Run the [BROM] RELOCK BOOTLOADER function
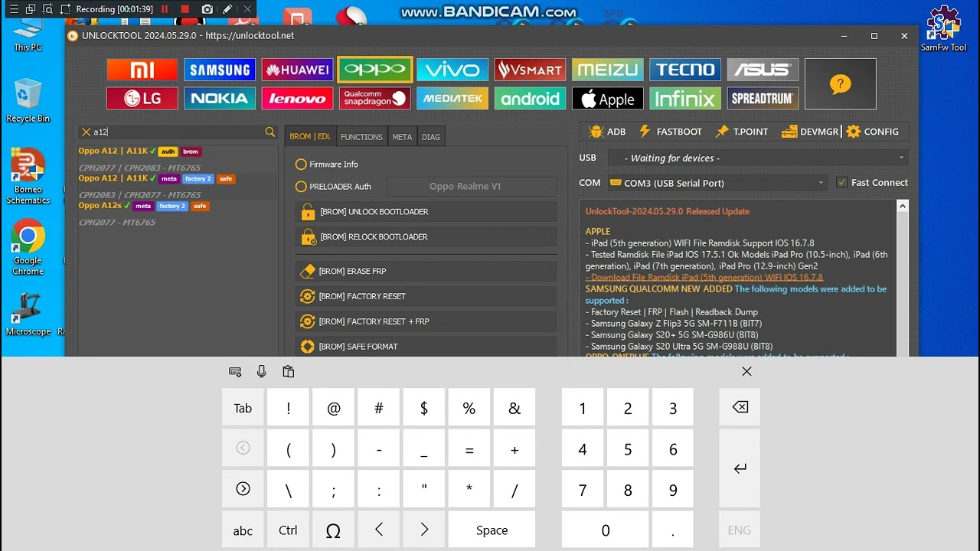 (x=426, y=236)
